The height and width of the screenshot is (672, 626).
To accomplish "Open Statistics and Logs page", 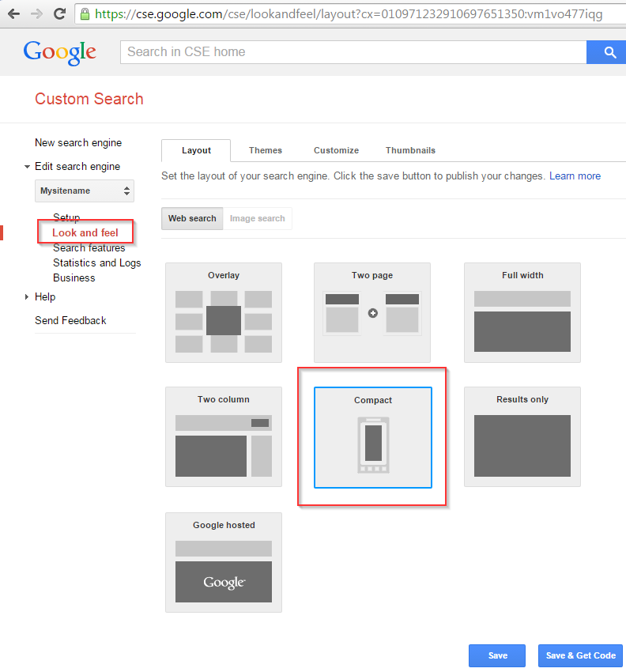I will point(97,262).
